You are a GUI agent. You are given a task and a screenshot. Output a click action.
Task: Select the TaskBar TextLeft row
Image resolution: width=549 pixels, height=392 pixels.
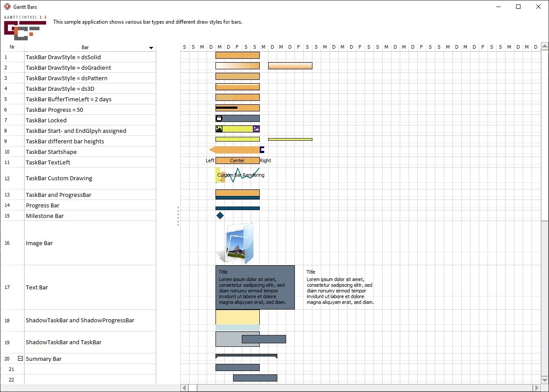[x=78, y=162]
